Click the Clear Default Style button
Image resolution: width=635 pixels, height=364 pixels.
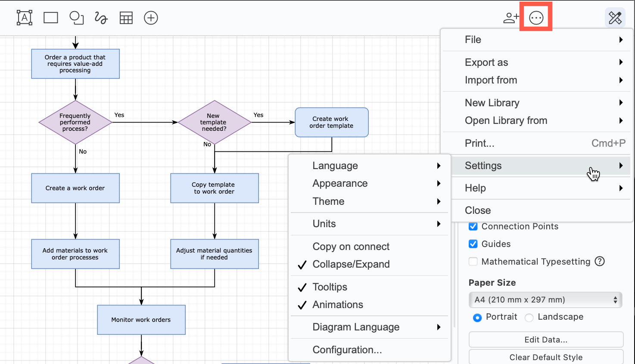546,357
